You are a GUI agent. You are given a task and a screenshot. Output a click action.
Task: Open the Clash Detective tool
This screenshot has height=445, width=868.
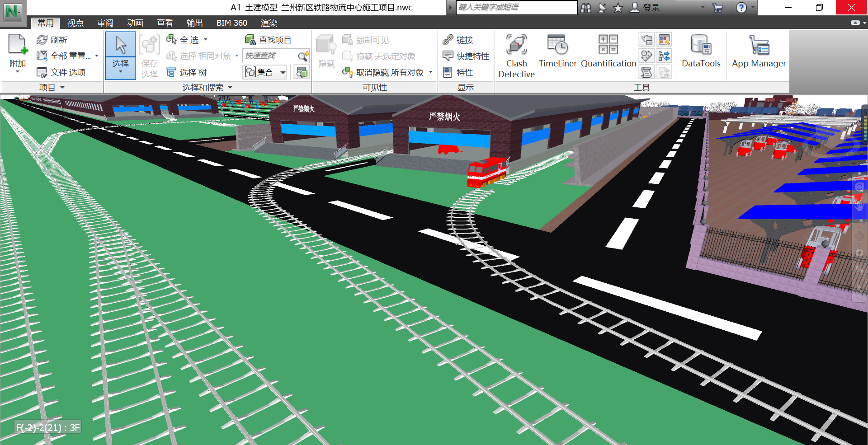tap(516, 45)
